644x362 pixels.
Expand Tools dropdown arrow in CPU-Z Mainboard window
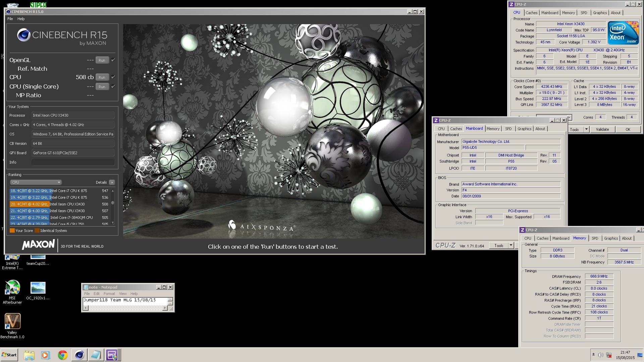click(511, 245)
